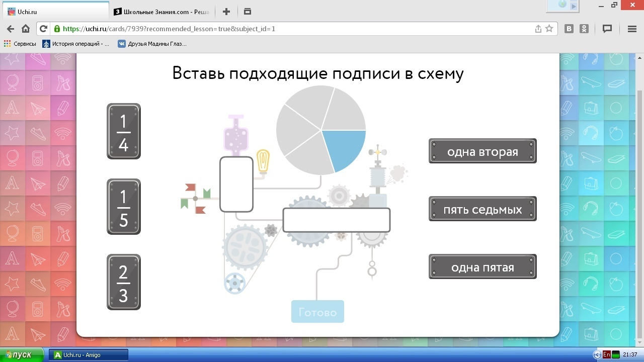Select the 2/3 fraction tile
The height and width of the screenshot is (362, 644).
pyautogui.click(x=123, y=282)
